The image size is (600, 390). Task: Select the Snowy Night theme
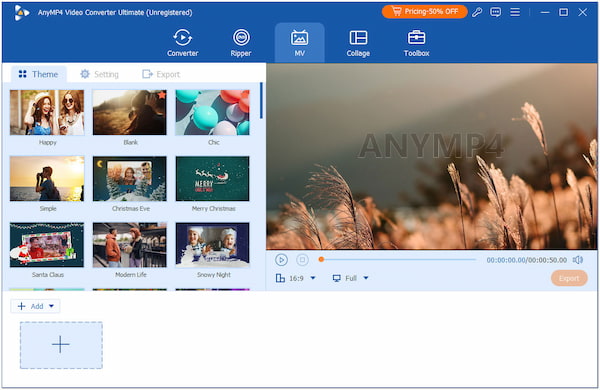[212, 245]
